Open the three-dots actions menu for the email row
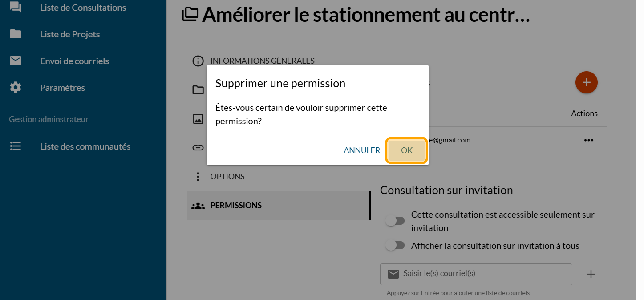The height and width of the screenshot is (300, 644). pos(588,140)
